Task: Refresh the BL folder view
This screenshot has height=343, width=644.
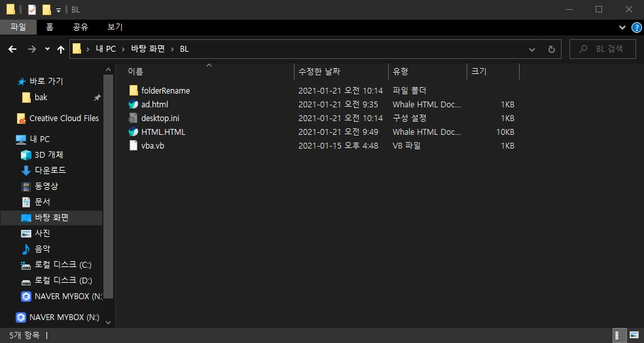Action: [552, 49]
